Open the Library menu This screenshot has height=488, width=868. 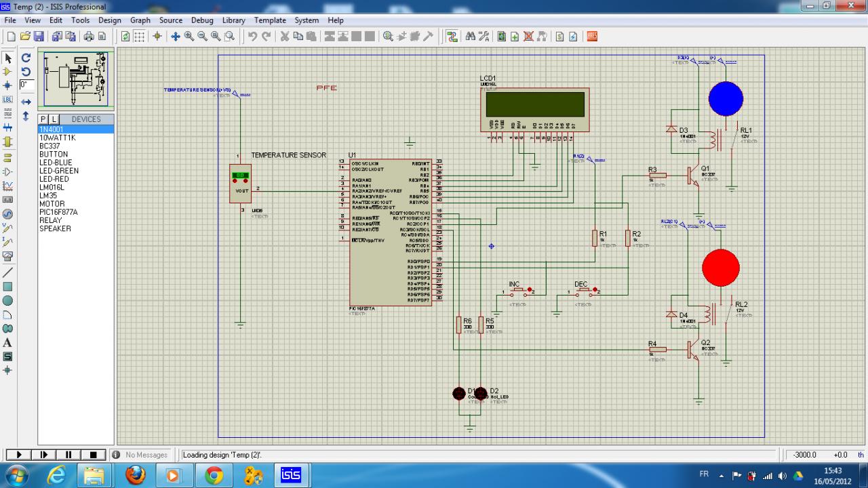click(233, 20)
